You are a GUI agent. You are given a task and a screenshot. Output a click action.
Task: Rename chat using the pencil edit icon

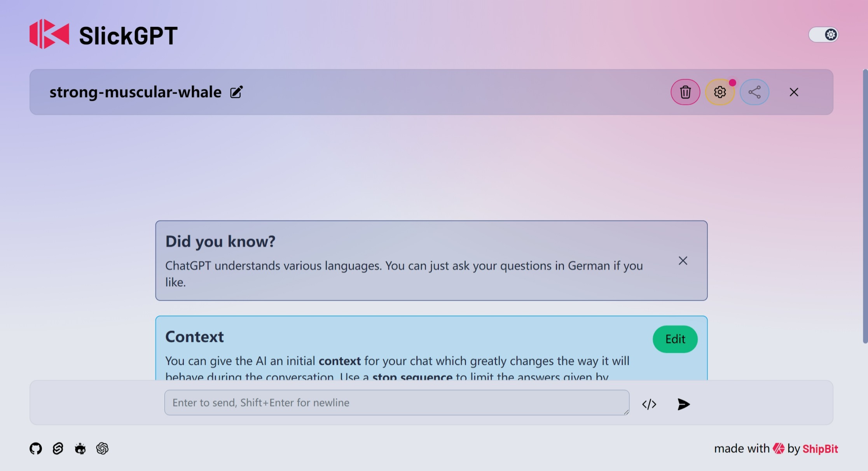236,92
